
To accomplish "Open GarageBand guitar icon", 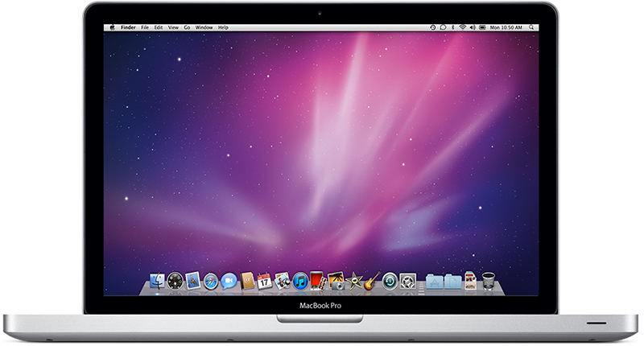I will [x=371, y=281].
